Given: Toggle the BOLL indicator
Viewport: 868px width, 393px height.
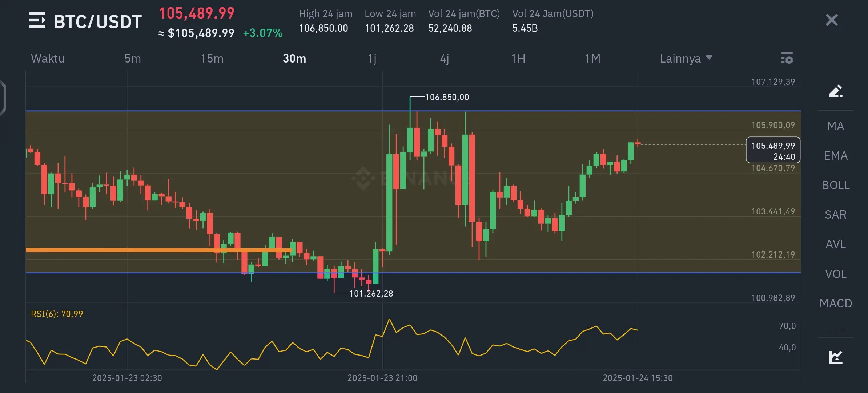Looking at the screenshot, I should (x=835, y=185).
